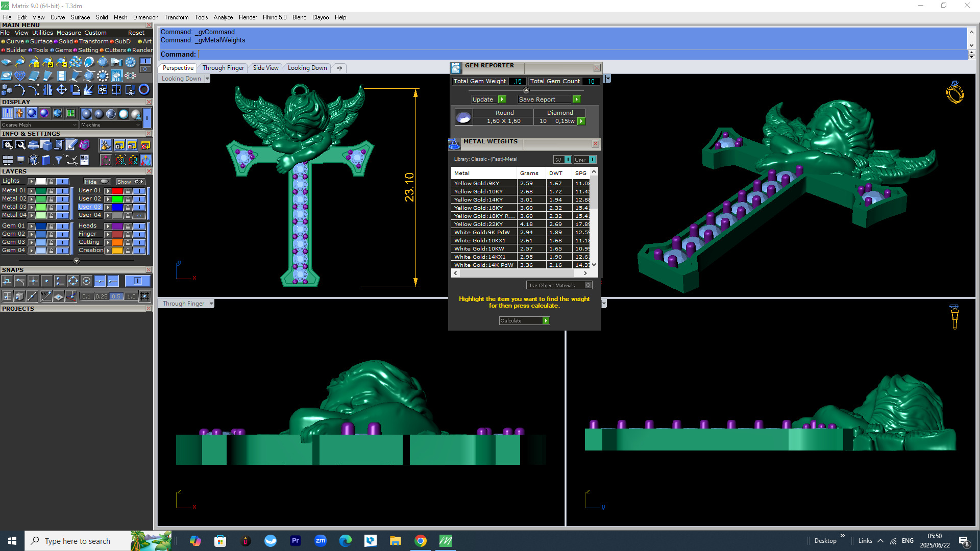
Task: Click the Move/transform arrows tool icon
Action: pyautogui.click(x=61, y=90)
